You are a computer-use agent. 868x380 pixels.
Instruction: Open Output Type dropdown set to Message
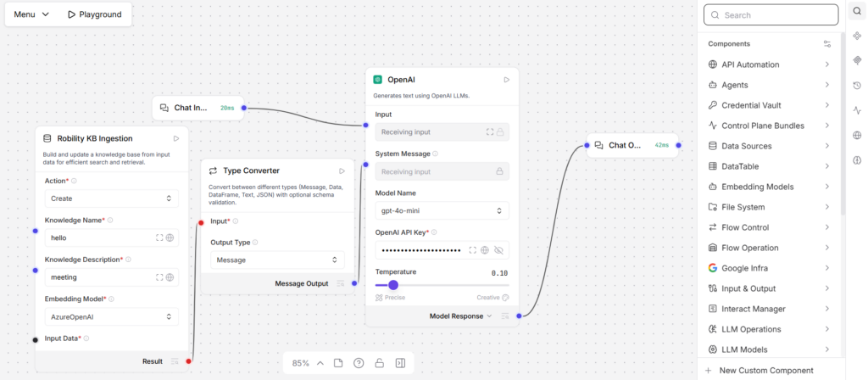coord(277,260)
